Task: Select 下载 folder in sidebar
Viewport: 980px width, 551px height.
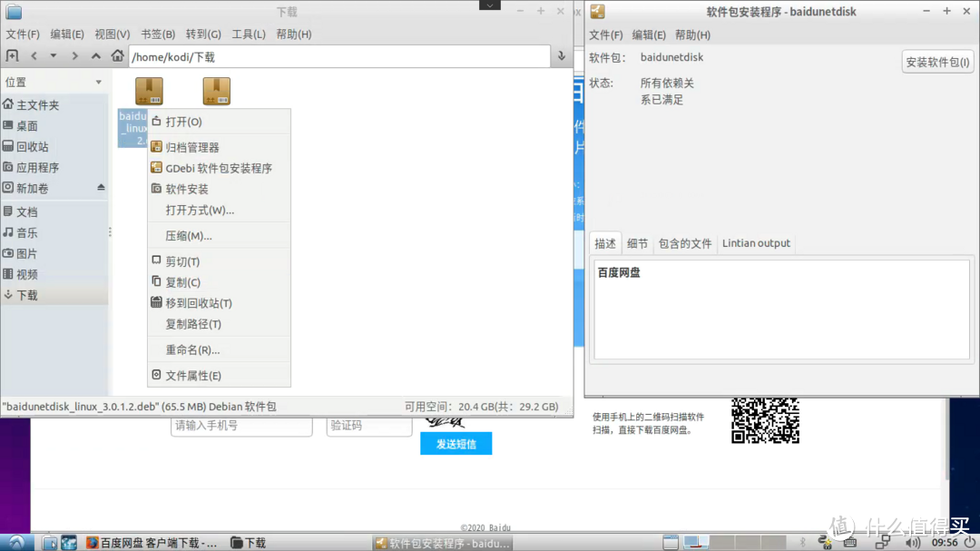Action: pos(54,295)
